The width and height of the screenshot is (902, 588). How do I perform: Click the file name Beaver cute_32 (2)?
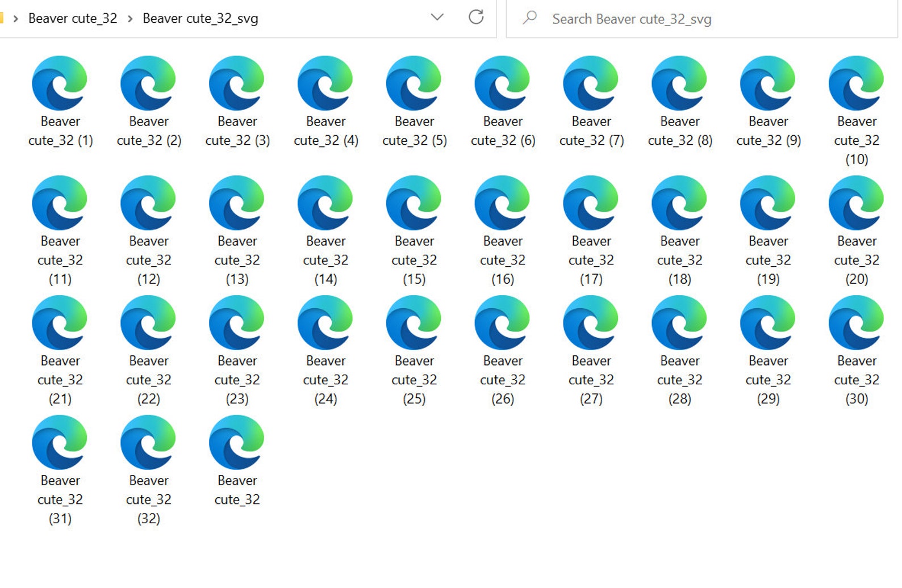click(x=149, y=131)
